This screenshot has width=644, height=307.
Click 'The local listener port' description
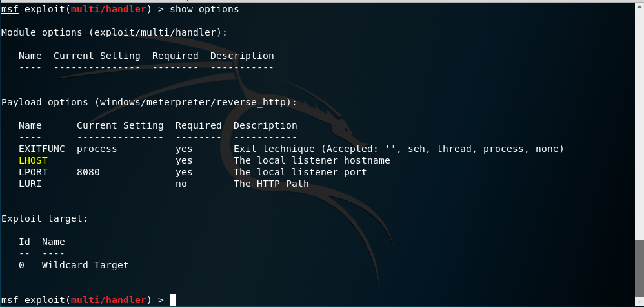[300, 172]
